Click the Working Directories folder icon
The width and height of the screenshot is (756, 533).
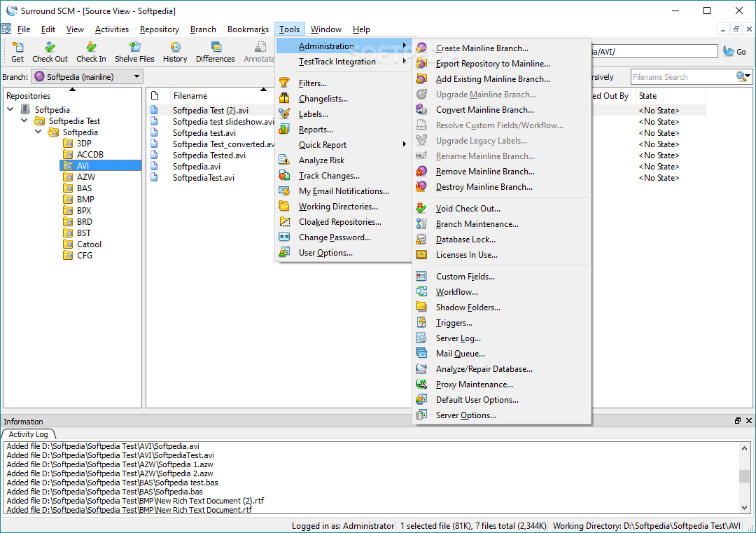coord(284,207)
